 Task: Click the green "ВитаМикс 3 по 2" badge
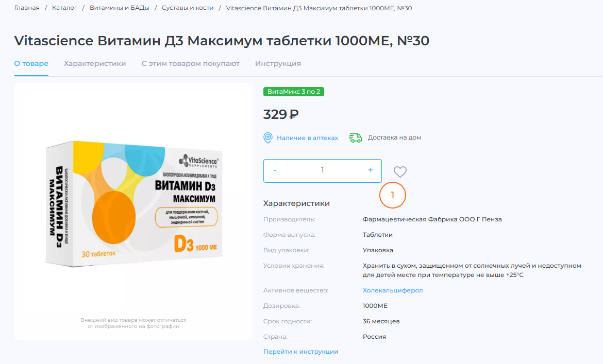click(294, 92)
